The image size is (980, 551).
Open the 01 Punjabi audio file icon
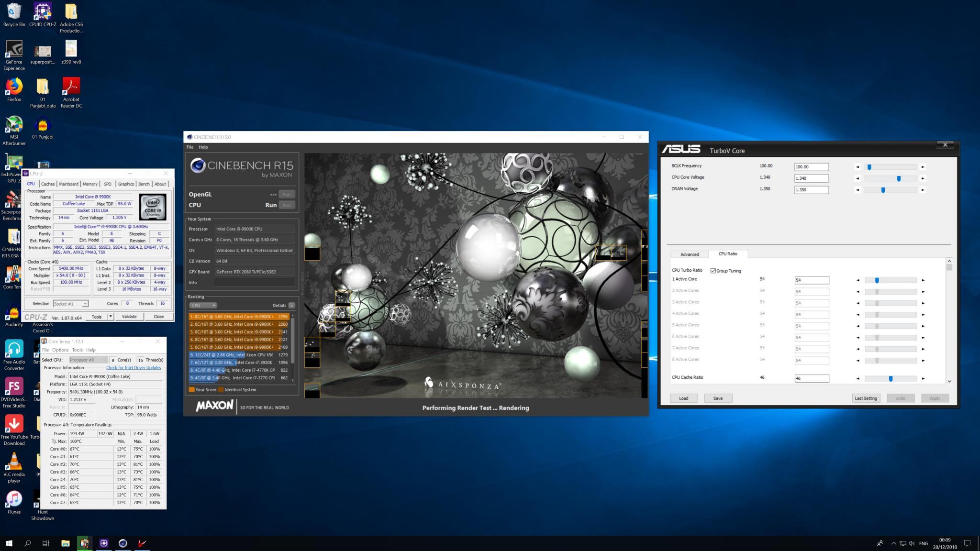[43, 127]
